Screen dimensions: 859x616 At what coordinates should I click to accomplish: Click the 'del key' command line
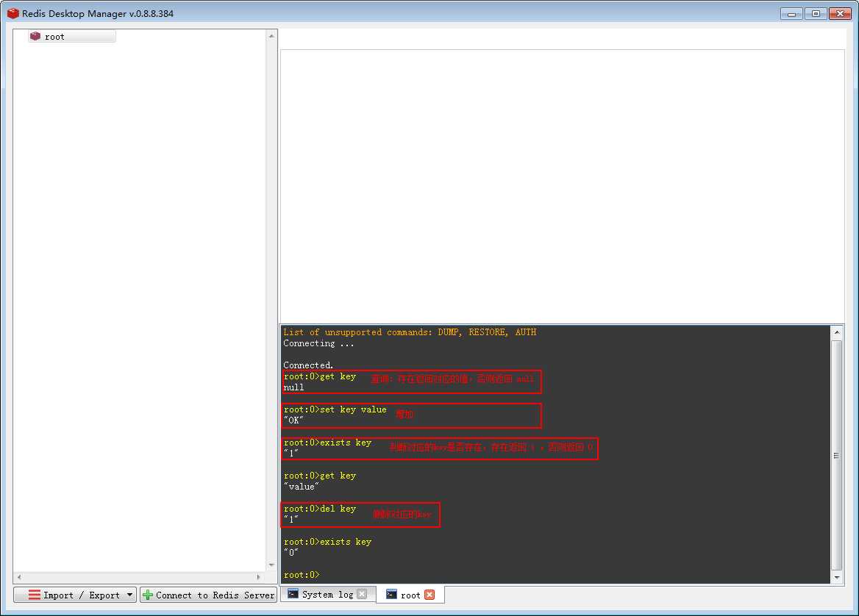[x=320, y=508]
